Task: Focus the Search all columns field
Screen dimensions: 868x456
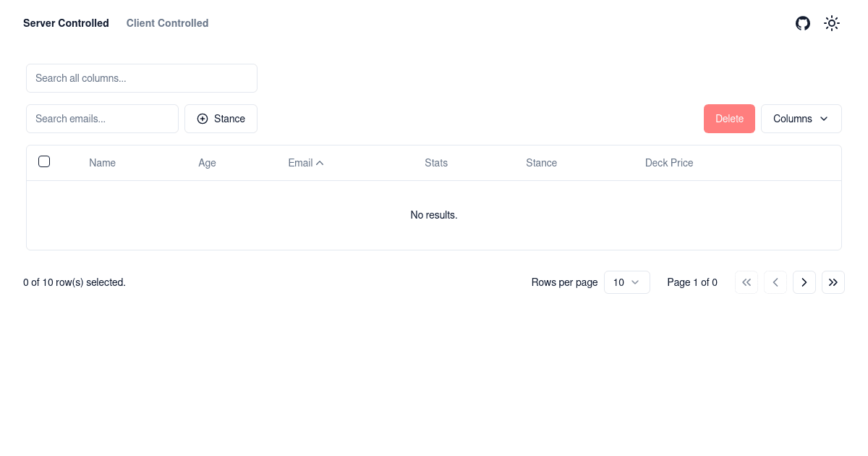Action: pyautogui.click(x=142, y=78)
